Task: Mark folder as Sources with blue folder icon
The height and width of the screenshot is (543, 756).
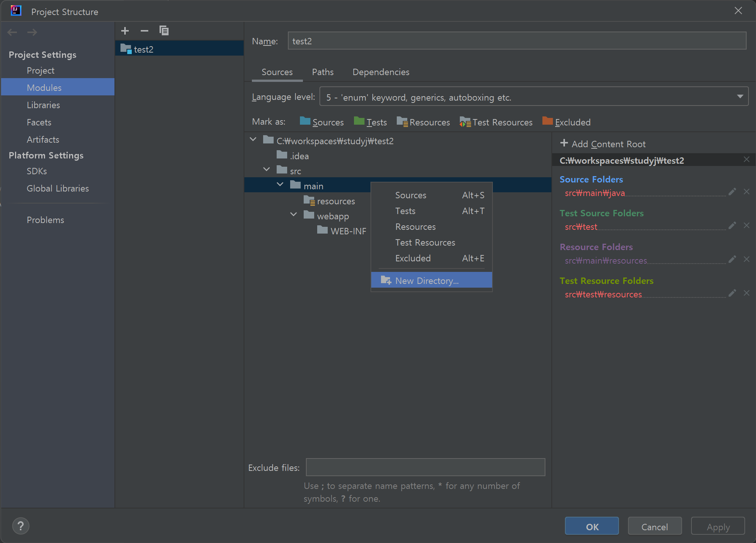Action: coord(321,122)
